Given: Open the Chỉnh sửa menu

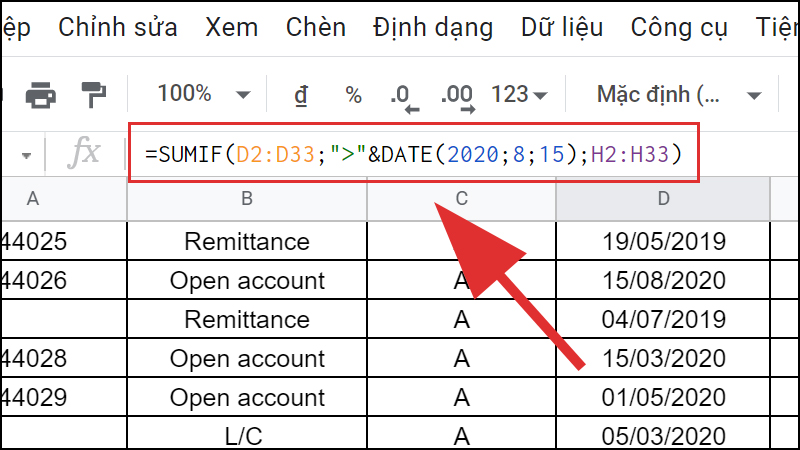Looking at the screenshot, I should (x=121, y=27).
